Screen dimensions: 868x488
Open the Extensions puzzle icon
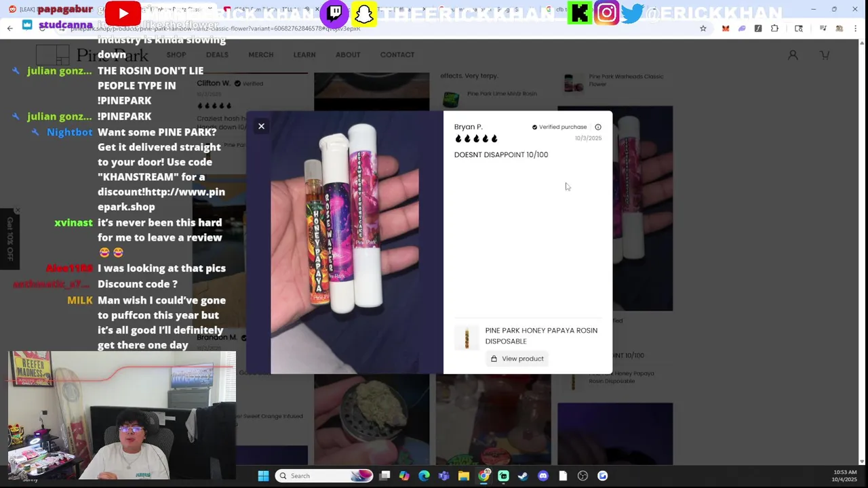[774, 28]
